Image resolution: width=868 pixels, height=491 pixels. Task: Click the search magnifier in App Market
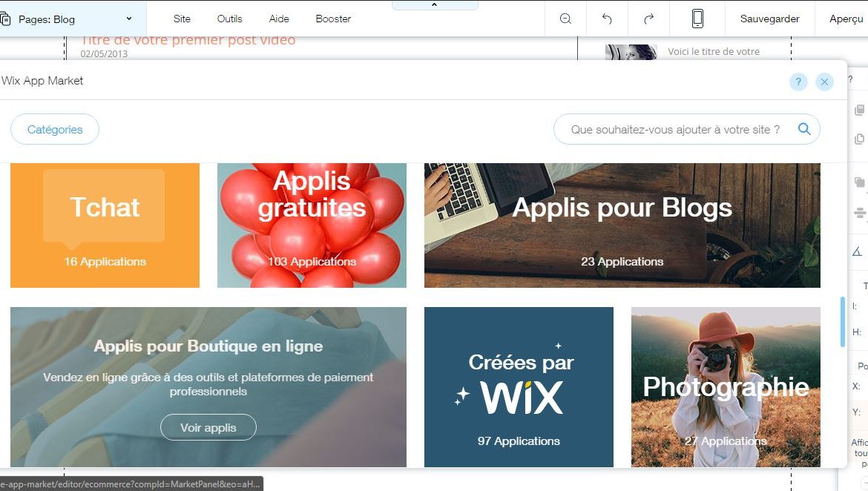pyautogui.click(x=804, y=129)
